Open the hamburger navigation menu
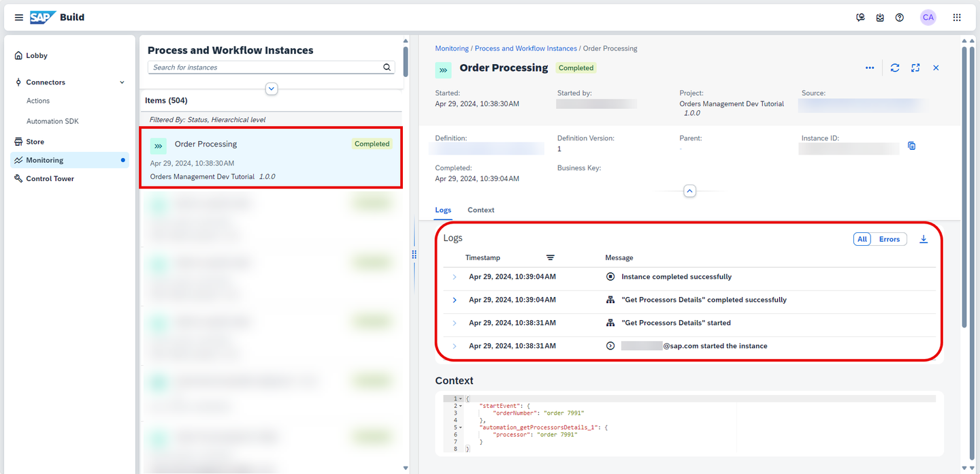980x474 pixels. point(19,18)
